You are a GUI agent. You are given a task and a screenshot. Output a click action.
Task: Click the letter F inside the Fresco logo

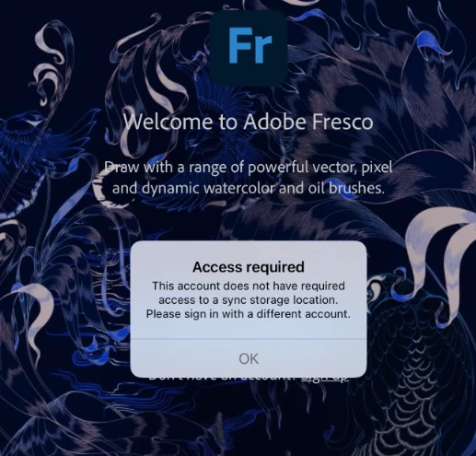238,45
